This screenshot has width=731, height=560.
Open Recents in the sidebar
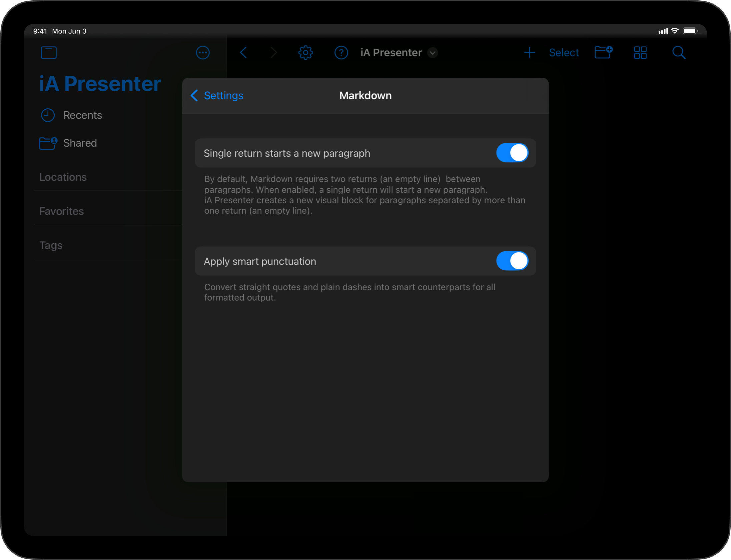click(x=83, y=115)
